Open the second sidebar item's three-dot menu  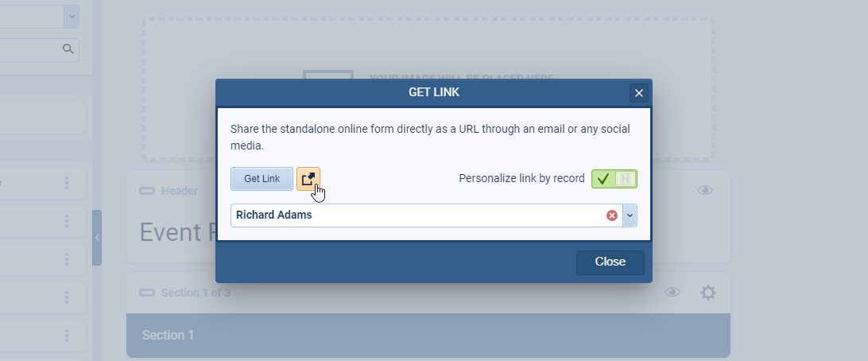pyautogui.click(x=67, y=222)
